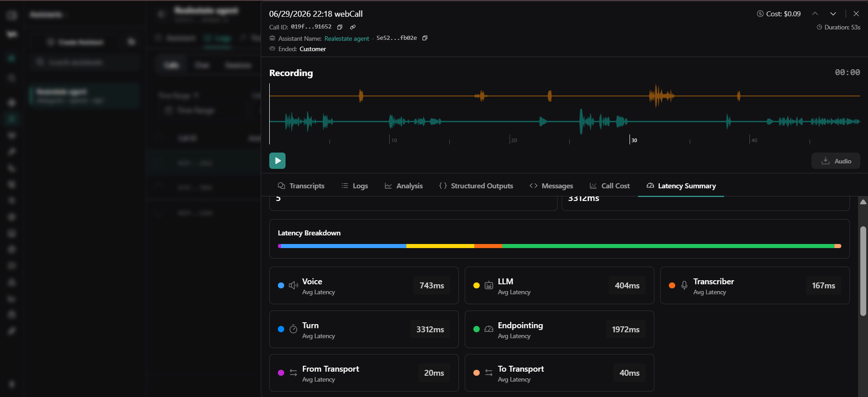
Task: Click the Transcriber microphone icon
Action: [684, 285]
